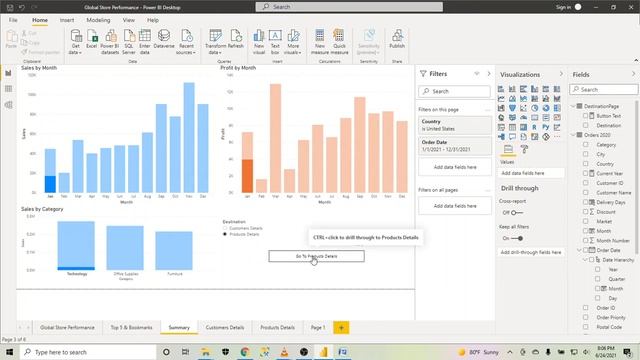Click the Undo icon in title bar

click(22, 7)
